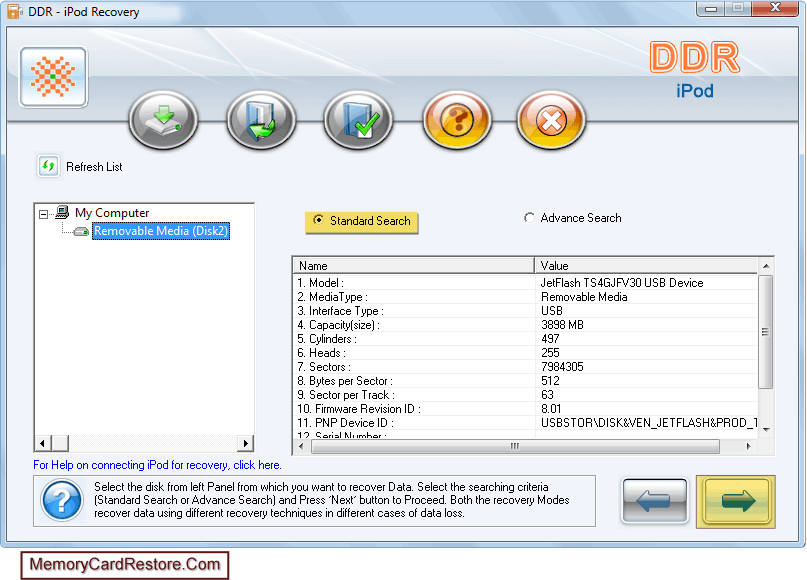
Task: Click the details table scroll left arrow
Action: pyautogui.click(x=301, y=446)
